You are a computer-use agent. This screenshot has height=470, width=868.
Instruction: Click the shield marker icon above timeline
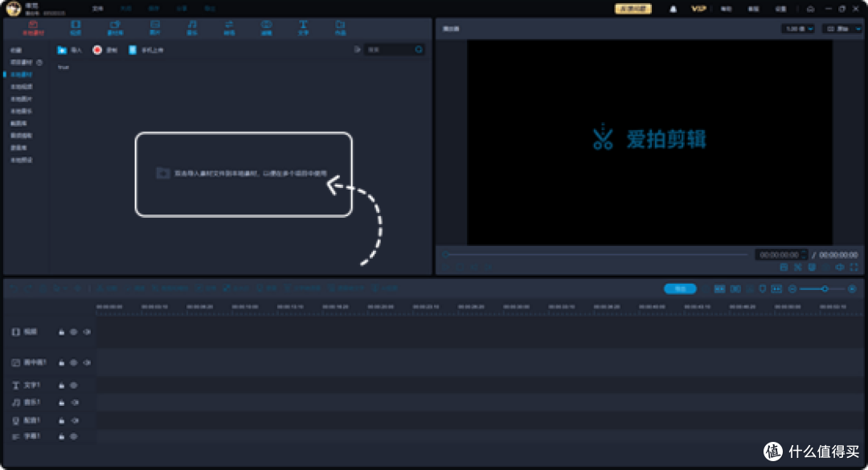[x=762, y=289]
